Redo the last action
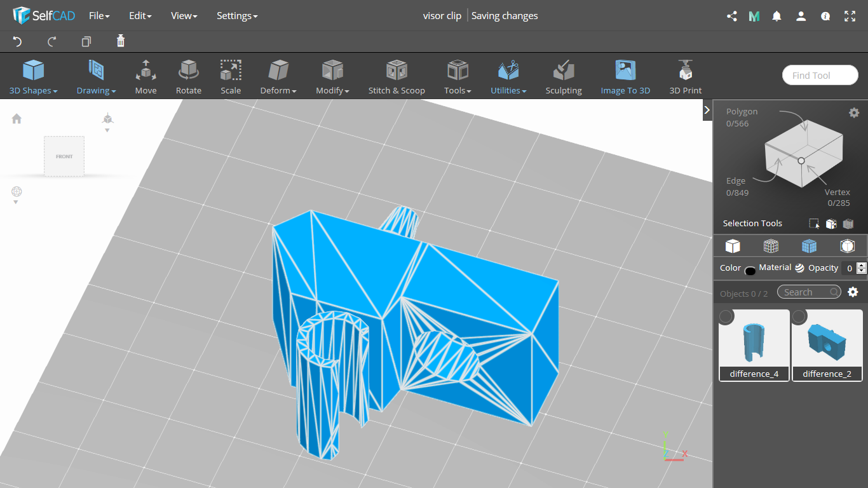The height and width of the screenshot is (488, 868). [x=52, y=41]
